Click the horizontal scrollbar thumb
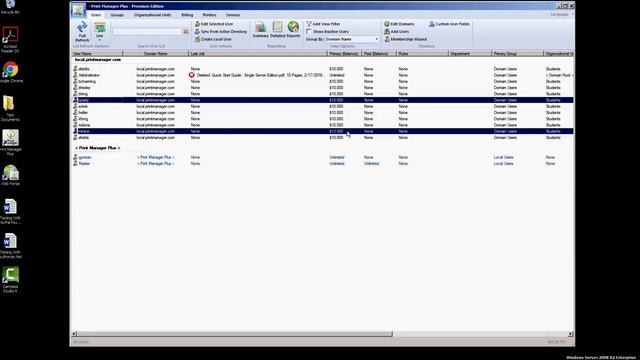Viewport: 640px width, 360px height. tap(235, 334)
